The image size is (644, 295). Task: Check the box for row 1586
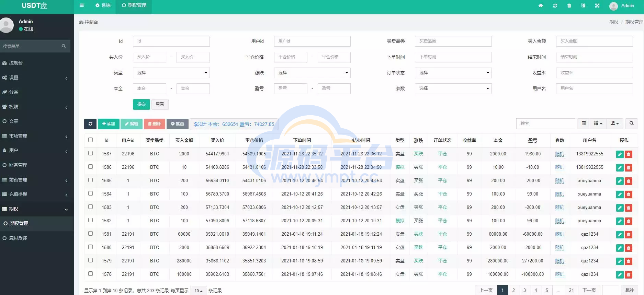pos(90,166)
